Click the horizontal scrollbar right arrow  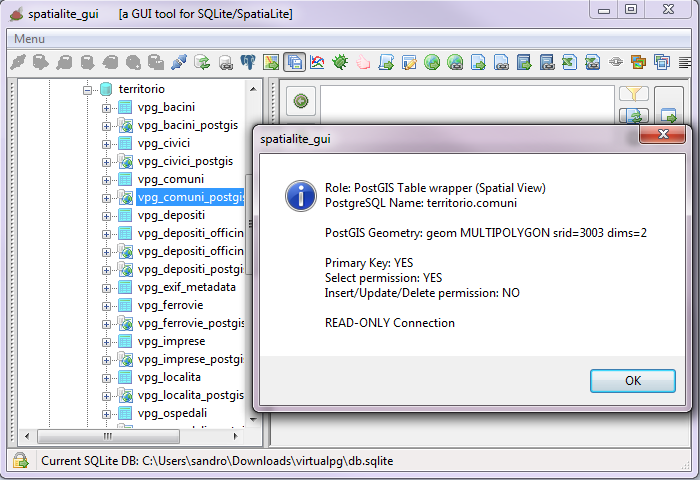coord(236,436)
